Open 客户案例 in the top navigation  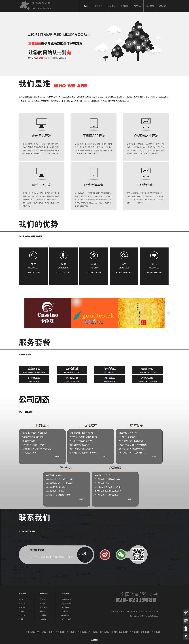click(150, 6)
